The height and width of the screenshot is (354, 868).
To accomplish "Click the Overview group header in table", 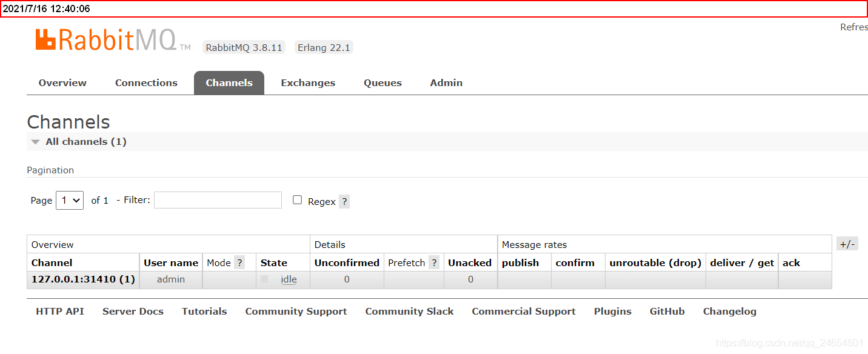I will click(53, 245).
